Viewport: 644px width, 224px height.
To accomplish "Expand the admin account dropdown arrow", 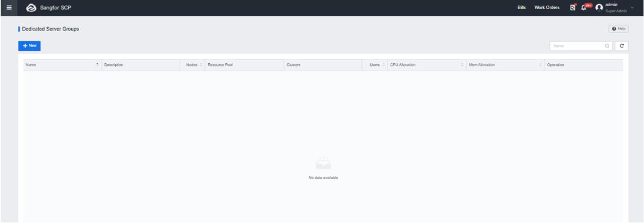I will tap(632, 7).
